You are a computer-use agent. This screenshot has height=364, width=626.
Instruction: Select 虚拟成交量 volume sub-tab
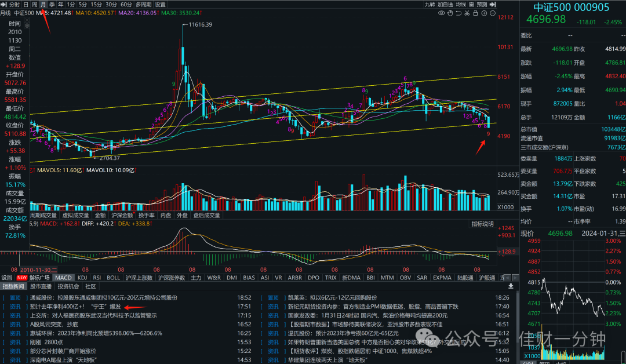pyautogui.click(x=76, y=215)
